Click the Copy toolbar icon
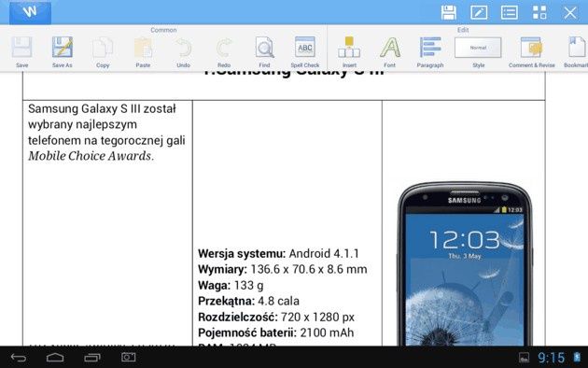 103,52
